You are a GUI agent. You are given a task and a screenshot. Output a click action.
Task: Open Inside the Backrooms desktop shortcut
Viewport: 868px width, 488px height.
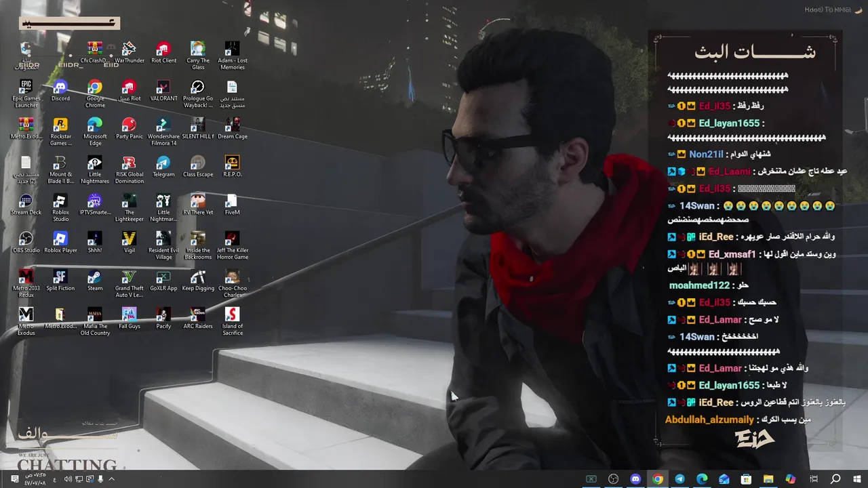pyautogui.click(x=198, y=246)
